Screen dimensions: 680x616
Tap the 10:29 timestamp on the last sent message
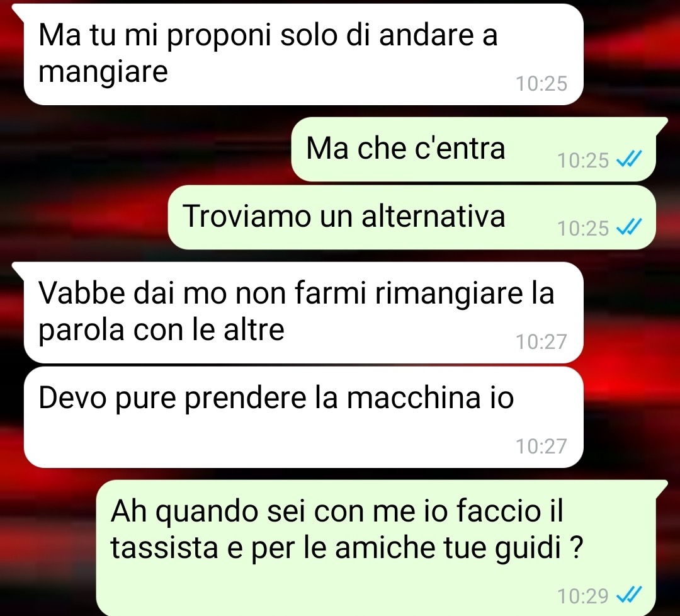(583, 596)
